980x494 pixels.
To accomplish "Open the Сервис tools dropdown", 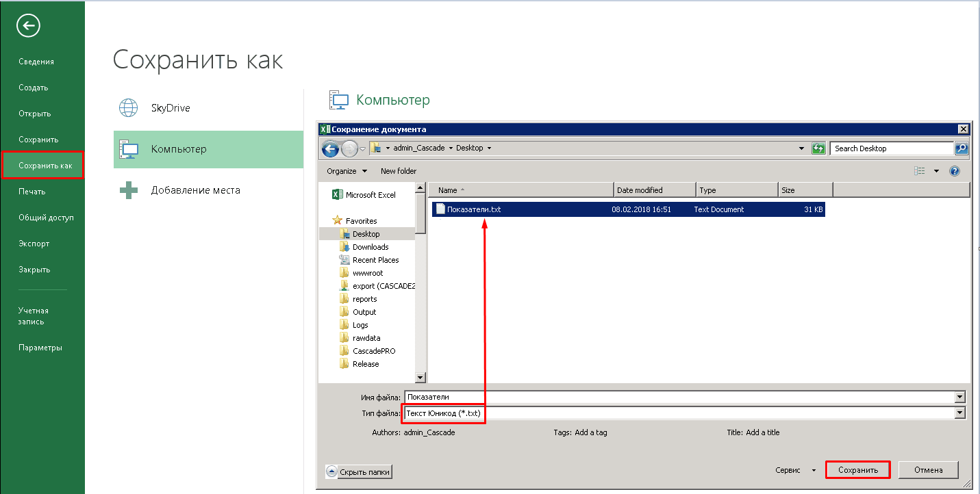I will coord(796,471).
